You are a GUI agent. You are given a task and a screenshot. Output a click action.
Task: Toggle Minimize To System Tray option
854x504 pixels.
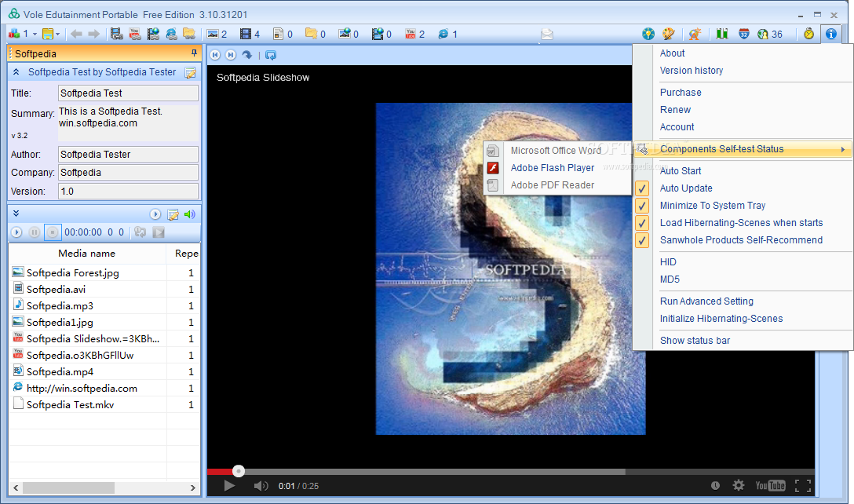(x=713, y=206)
